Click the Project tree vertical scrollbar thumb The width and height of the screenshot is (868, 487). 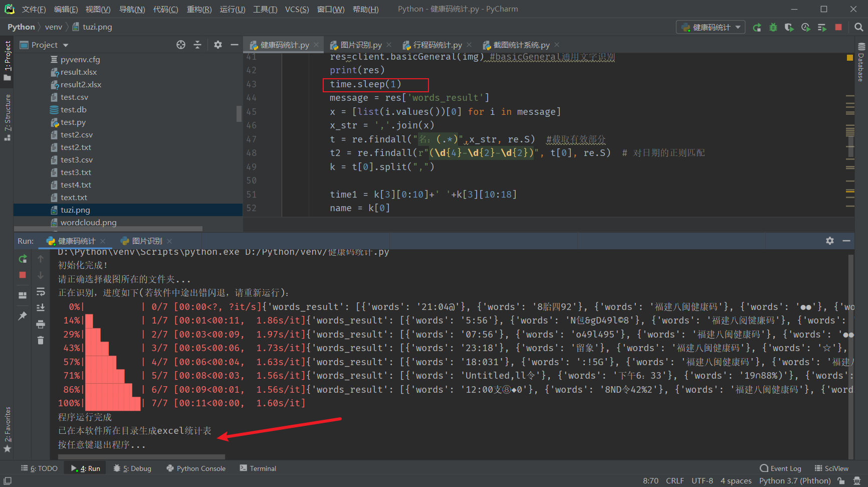point(239,114)
